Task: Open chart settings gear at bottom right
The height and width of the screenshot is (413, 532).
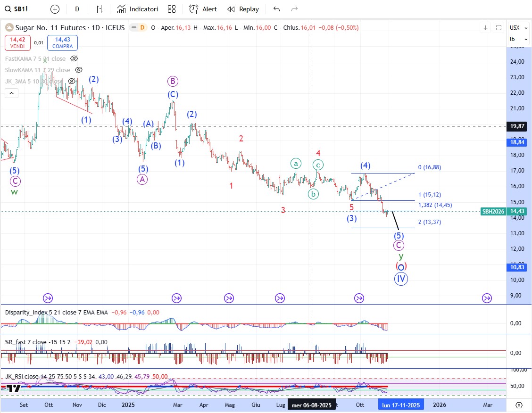Action: 519,405
